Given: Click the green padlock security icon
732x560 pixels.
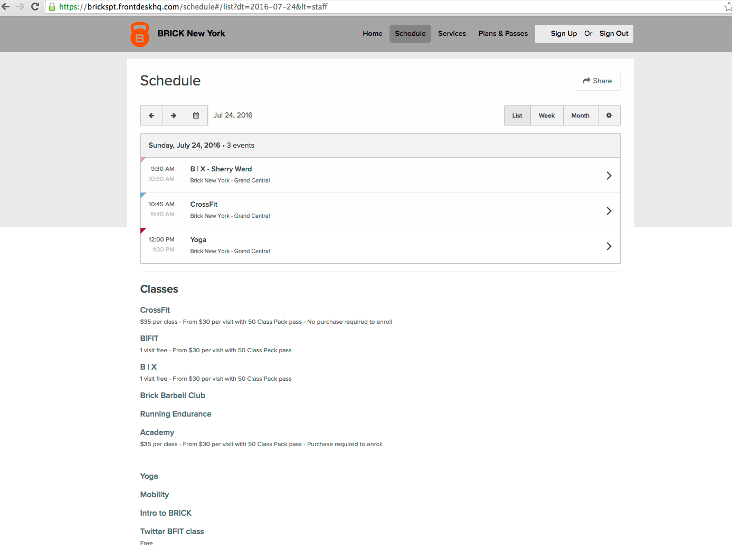Looking at the screenshot, I should pos(52,7).
